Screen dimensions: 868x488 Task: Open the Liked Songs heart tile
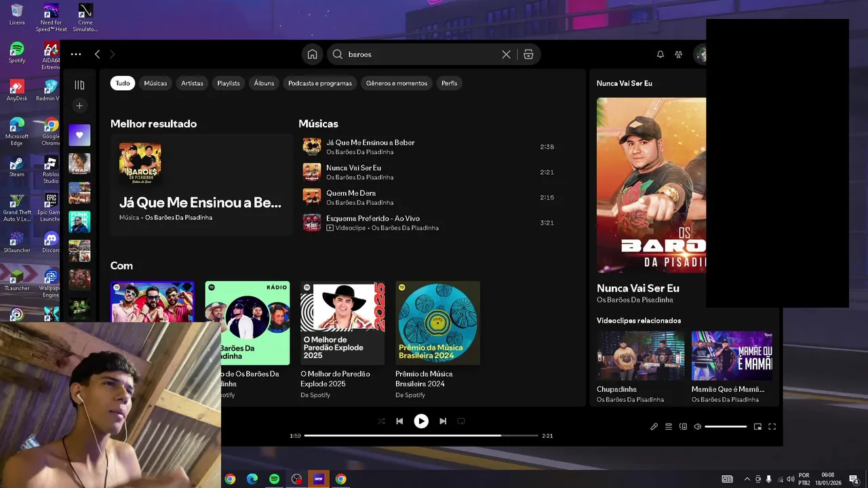pyautogui.click(x=79, y=135)
